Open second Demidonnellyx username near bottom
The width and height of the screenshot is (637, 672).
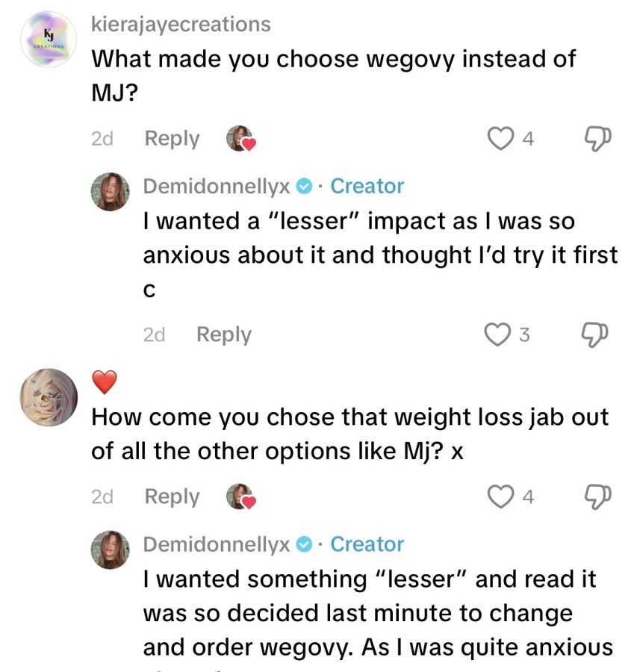pos(217,544)
